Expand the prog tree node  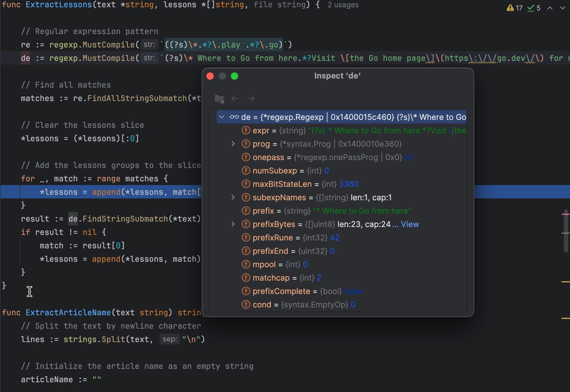233,144
